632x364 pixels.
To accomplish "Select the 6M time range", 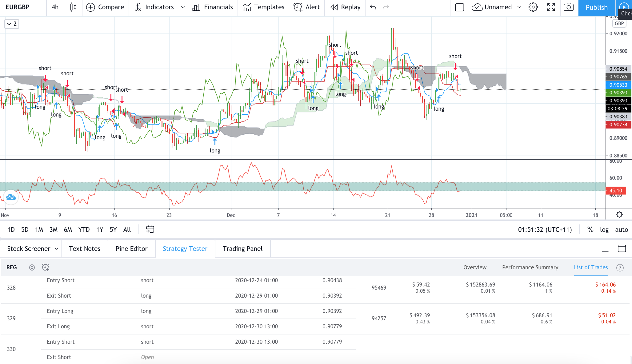I will coord(68,230).
